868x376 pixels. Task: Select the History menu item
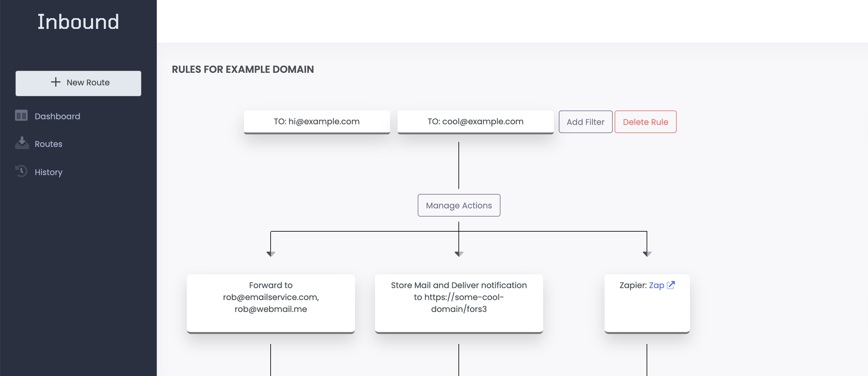(49, 172)
